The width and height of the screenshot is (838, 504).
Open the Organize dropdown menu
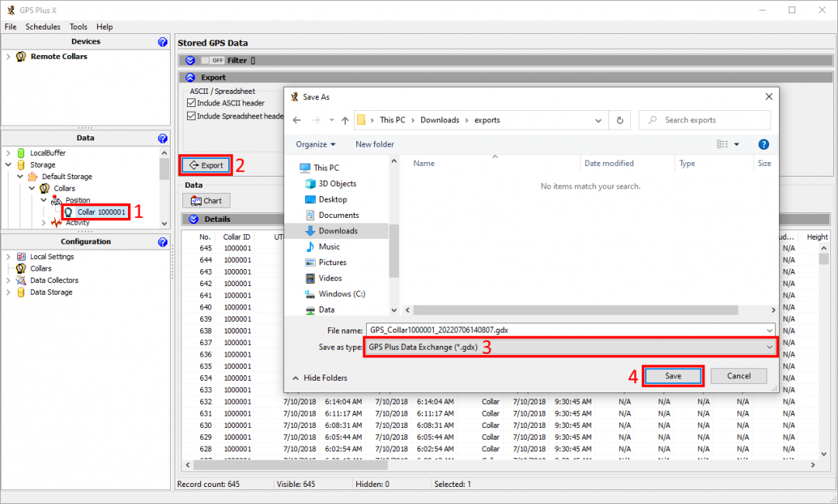tap(316, 144)
